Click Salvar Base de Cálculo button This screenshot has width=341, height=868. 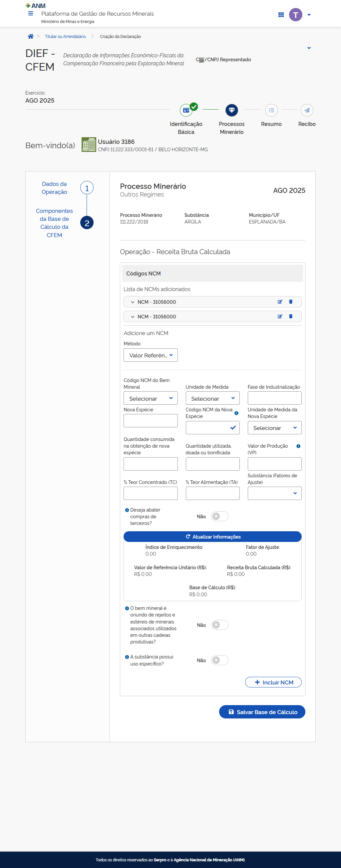tap(262, 712)
